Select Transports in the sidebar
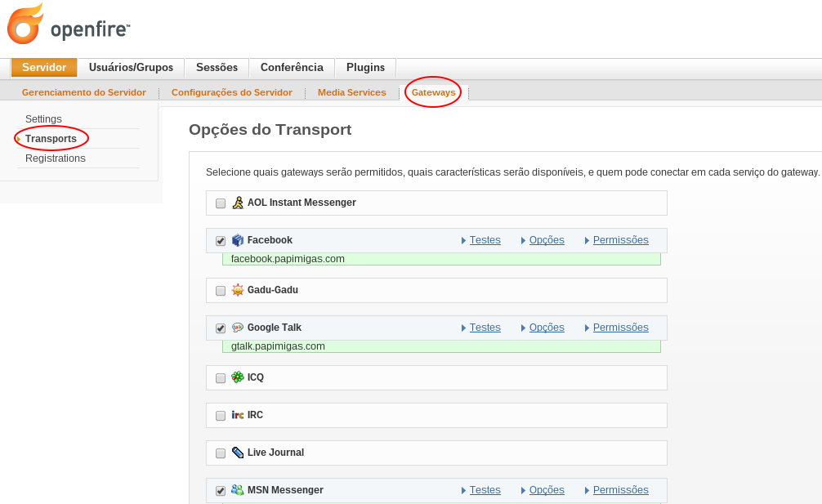The width and height of the screenshot is (822, 504). click(x=51, y=139)
